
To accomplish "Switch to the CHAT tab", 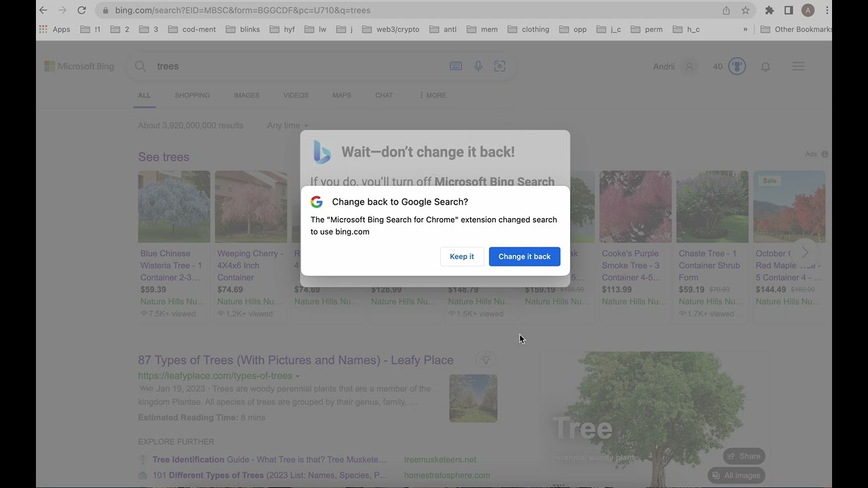I will pos(384,96).
